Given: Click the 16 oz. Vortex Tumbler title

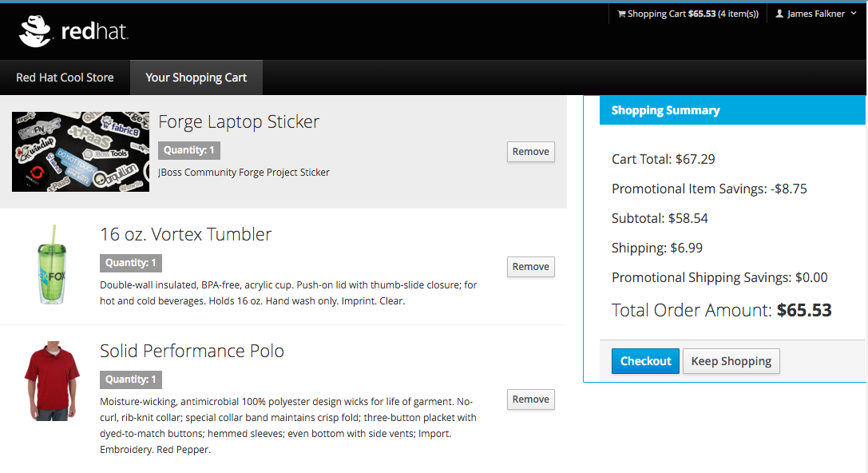Looking at the screenshot, I should tap(185, 234).
